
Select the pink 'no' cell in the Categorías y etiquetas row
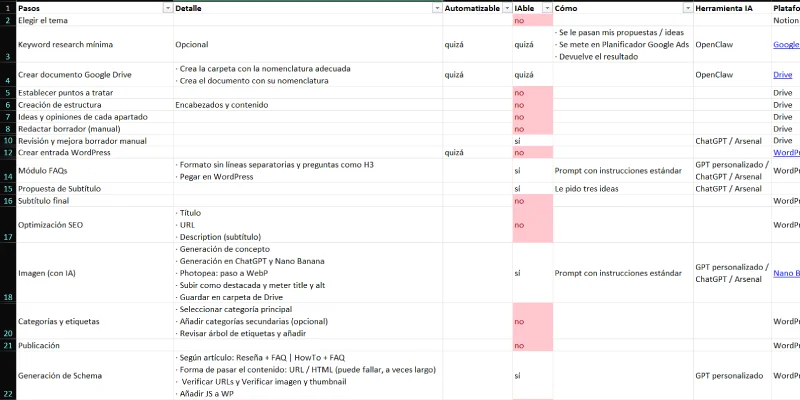pyautogui.click(x=533, y=321)
